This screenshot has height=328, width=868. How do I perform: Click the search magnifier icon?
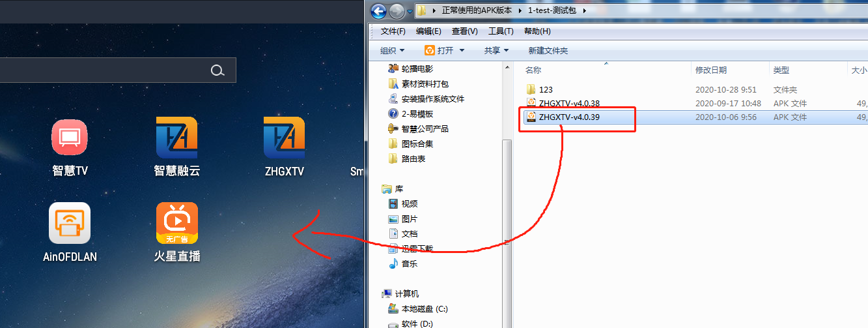[217, 70]
